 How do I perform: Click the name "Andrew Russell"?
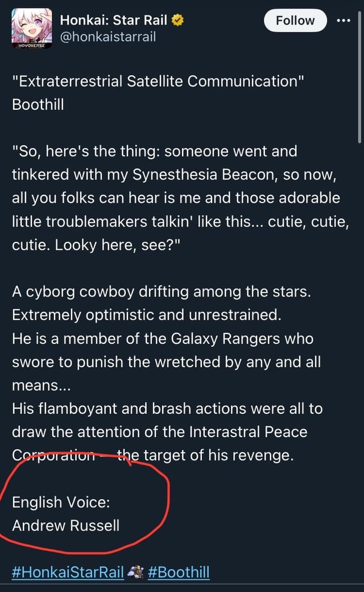(66, 525)
